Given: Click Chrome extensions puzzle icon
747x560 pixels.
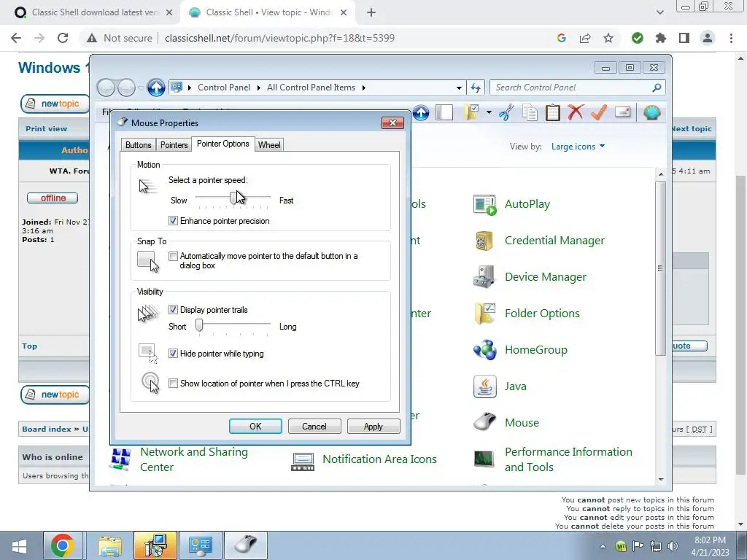Looking at the screenshot, I should click(661, 38).
